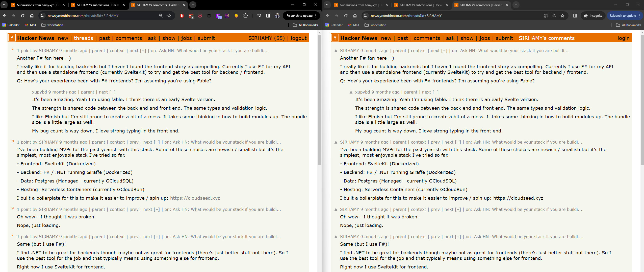Bookmark the page using the star icon
This screenshot has width=644, height=272.
click(x=169, y=16)
